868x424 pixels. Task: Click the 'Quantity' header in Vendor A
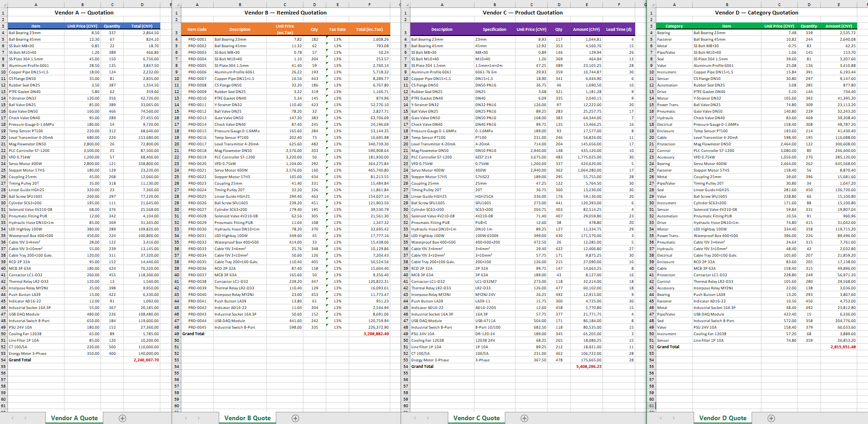[112, 26]
